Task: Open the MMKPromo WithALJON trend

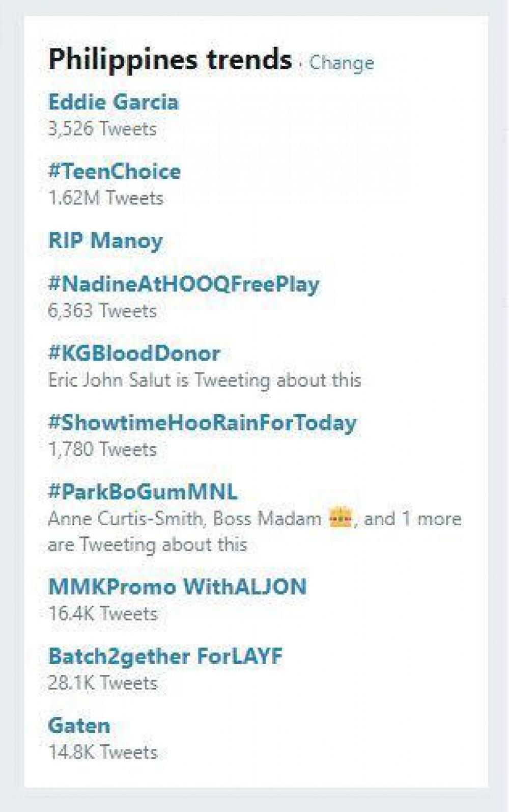Action: point(177,586)
